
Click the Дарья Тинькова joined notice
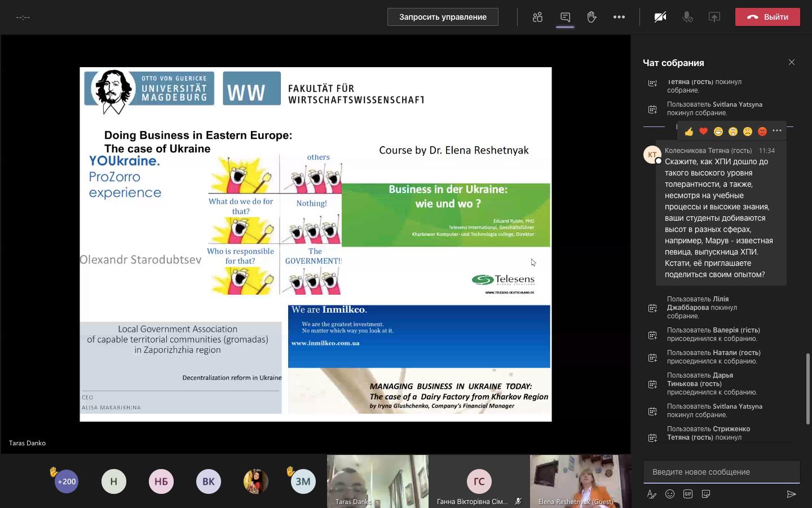tap(712, 384)
